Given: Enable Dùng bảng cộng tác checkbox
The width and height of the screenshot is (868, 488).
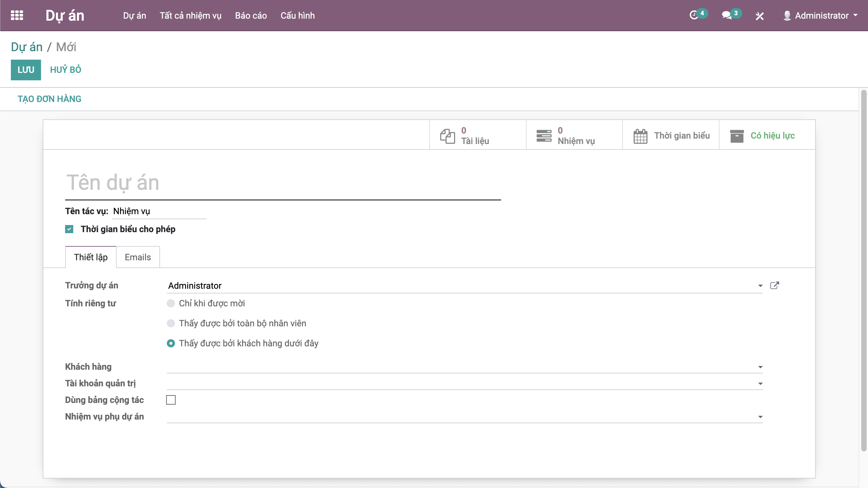Looking at the screenshot, I should [x=171, y=400].
